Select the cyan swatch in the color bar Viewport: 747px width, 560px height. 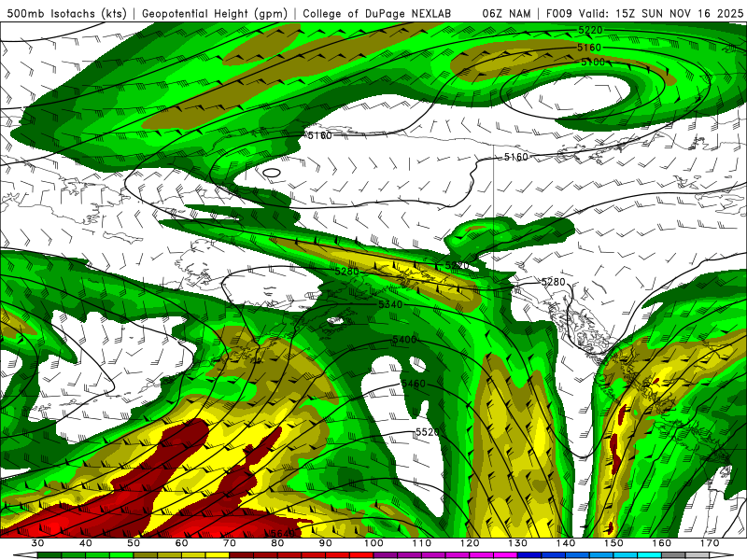(649, 555)
